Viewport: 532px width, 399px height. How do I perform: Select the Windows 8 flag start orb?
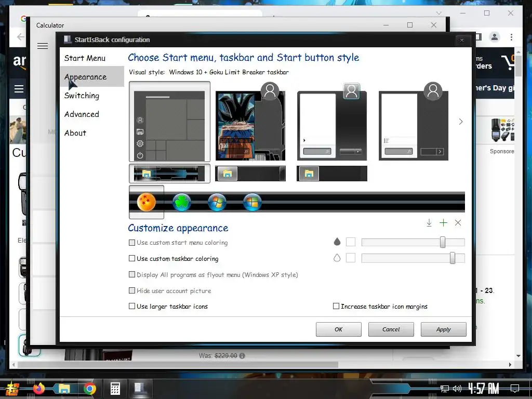tap(252, 202)
